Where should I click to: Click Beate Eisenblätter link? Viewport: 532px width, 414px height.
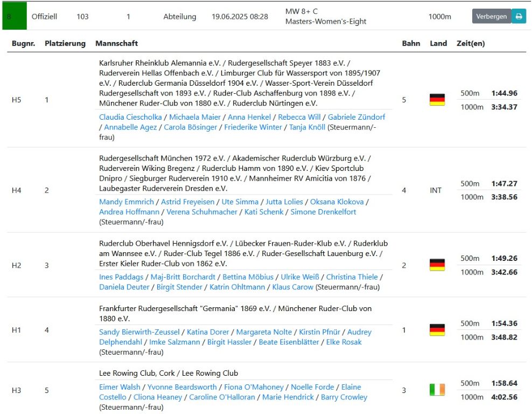tap(289, 342)
